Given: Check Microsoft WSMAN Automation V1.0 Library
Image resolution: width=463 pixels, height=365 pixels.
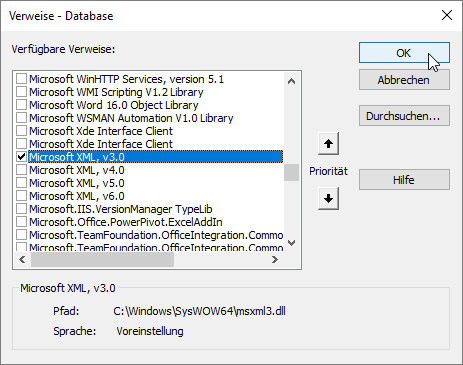Looking at the screenshot, I should pos(22,118).
